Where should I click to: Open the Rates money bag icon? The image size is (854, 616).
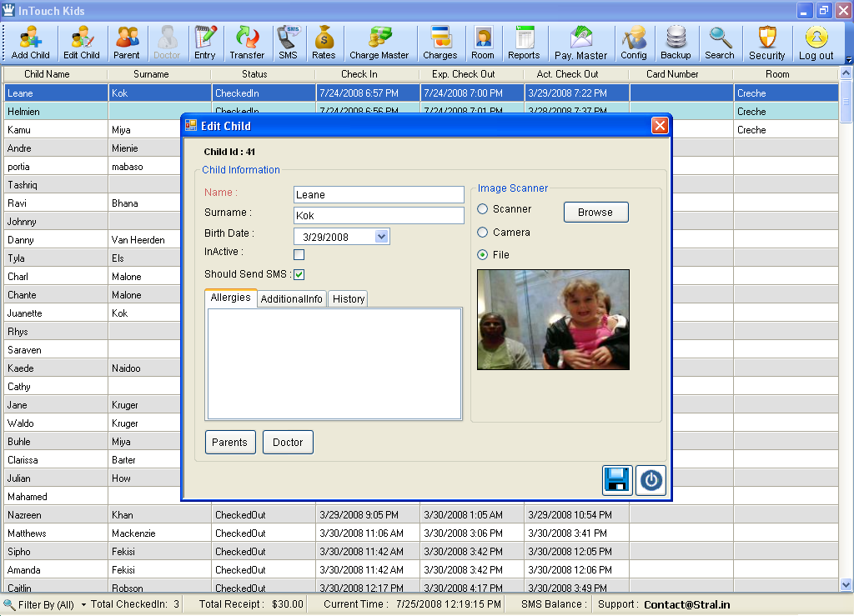324,43
